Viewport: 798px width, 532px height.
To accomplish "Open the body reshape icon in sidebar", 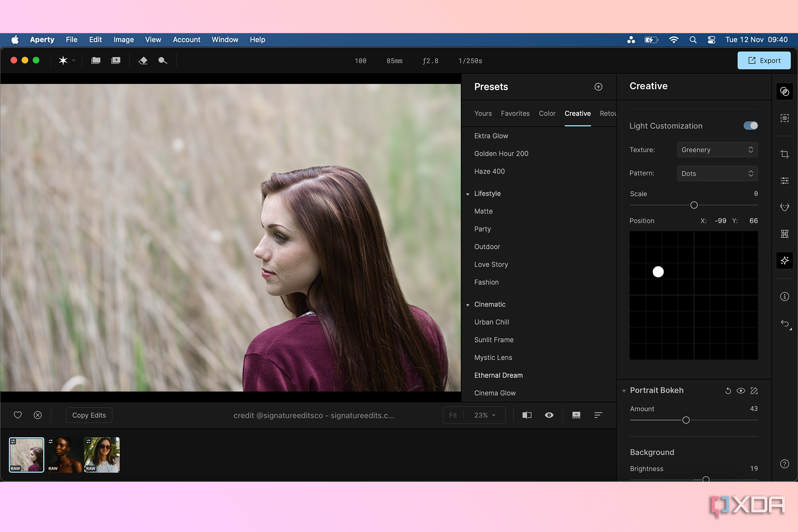I will 784,234.
